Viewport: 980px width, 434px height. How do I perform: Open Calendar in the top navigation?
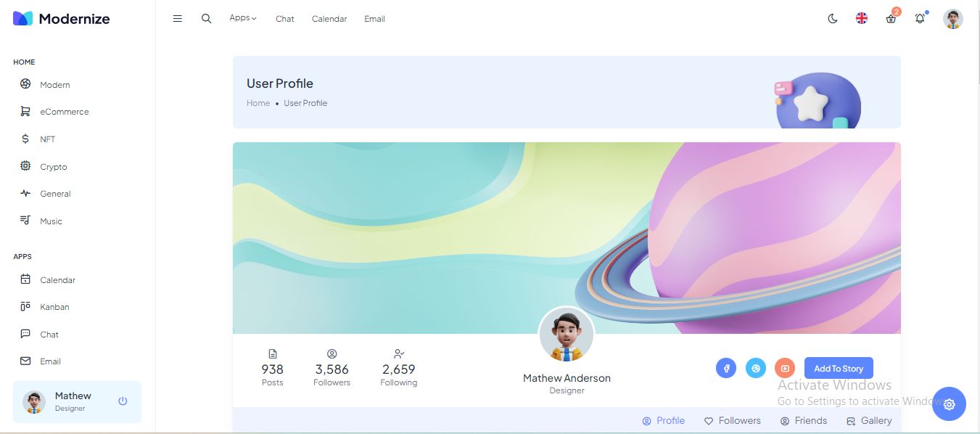[329, 19]
